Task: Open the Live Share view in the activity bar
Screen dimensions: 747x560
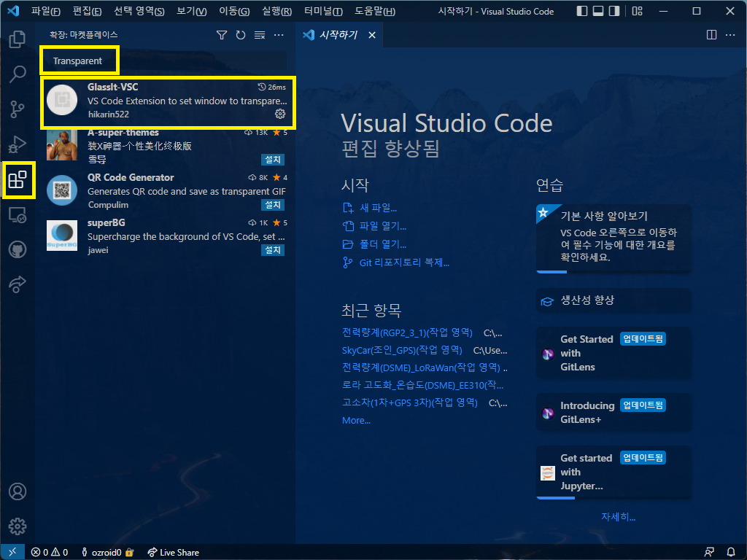Action: [18, 284]
